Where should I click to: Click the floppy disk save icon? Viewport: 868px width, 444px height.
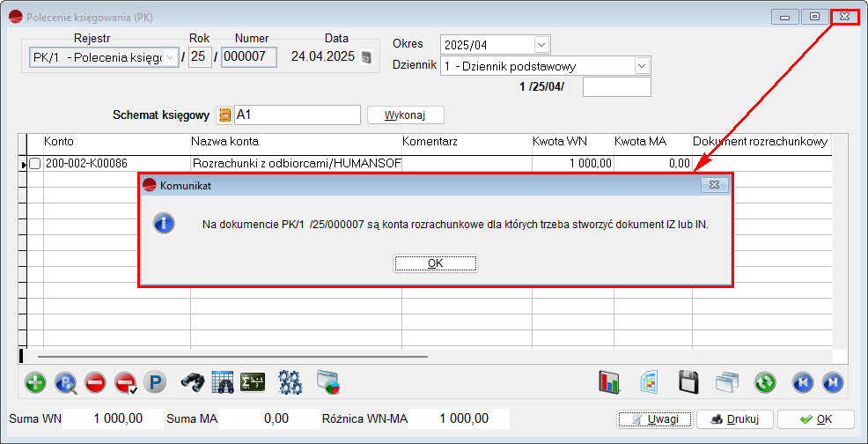pos(688,382)
